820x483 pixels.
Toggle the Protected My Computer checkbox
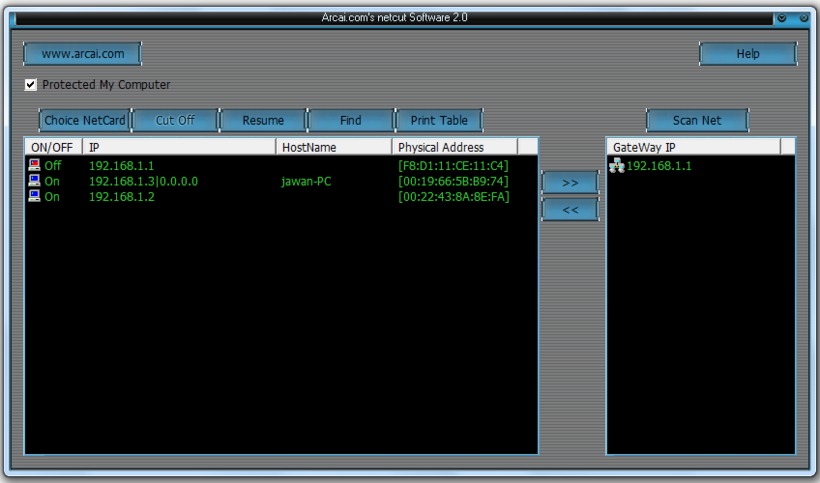pos(30,84)
